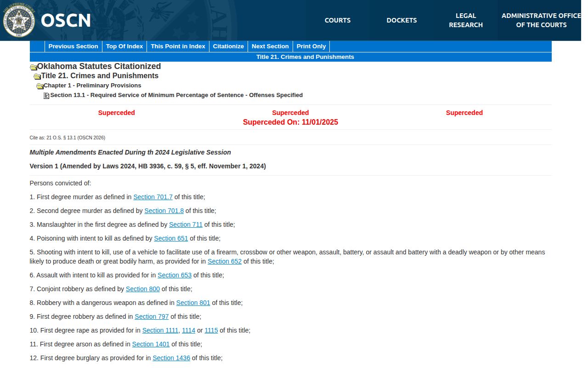Open Title 21. Crimes and Punishments tree node
The image size is (588, 368).
pos(100,76)
